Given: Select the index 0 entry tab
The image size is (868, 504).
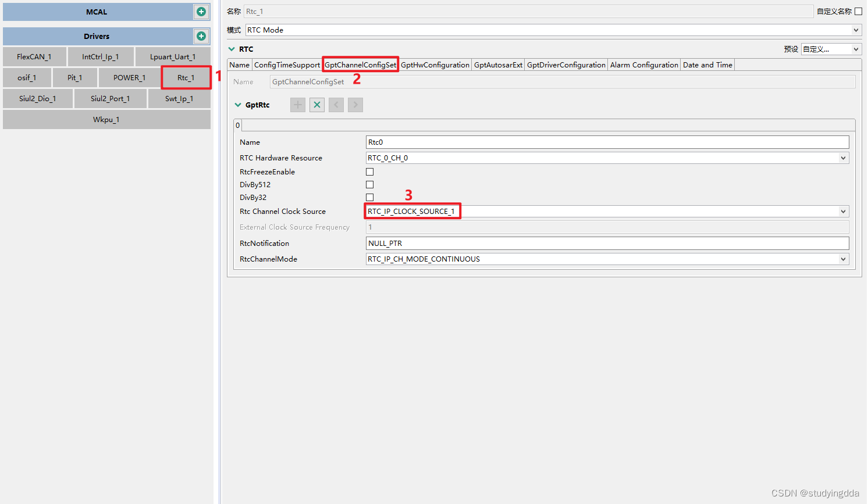Looking at the screenshot, I should point(237,126).
